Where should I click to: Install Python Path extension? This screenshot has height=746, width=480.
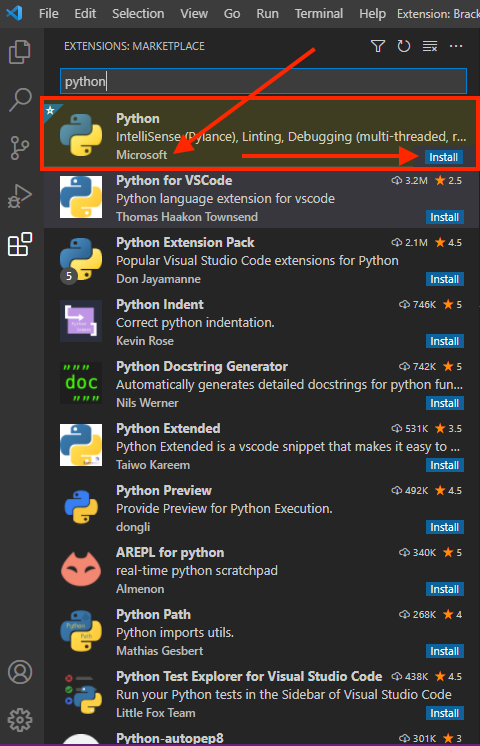click(x=445, y=651)
